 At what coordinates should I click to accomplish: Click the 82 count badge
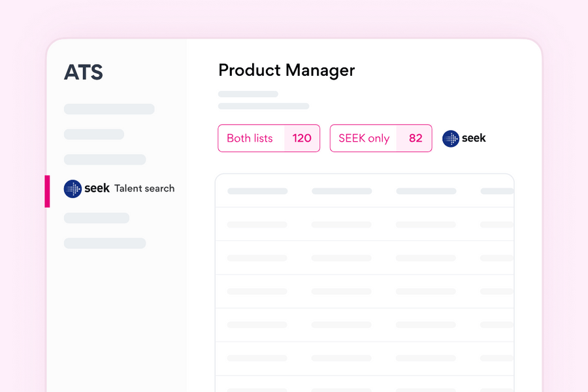click(x=416, y=139)
